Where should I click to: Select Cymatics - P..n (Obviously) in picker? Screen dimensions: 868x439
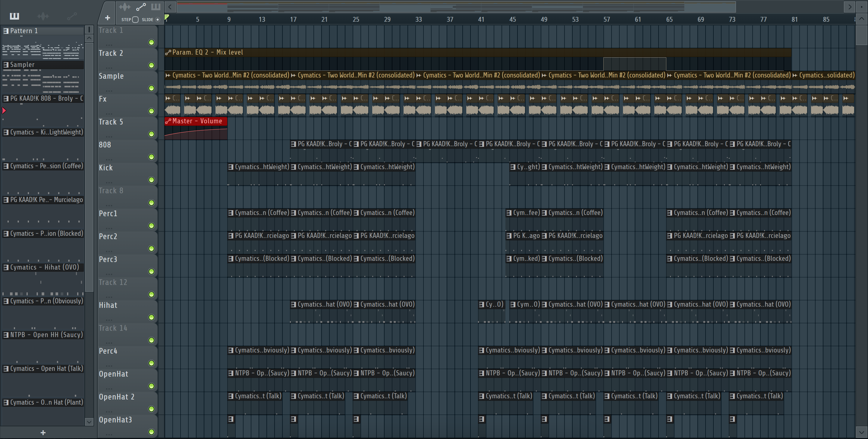point(43,301)
